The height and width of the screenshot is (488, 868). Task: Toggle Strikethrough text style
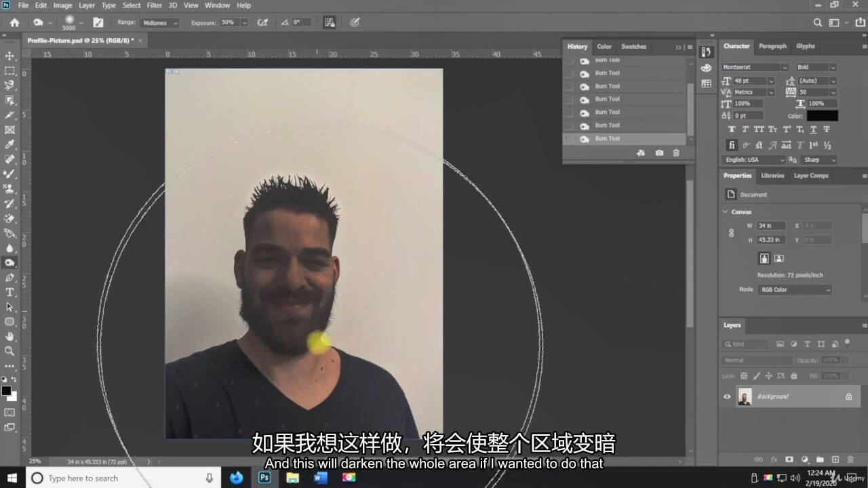tap(827, 129)
